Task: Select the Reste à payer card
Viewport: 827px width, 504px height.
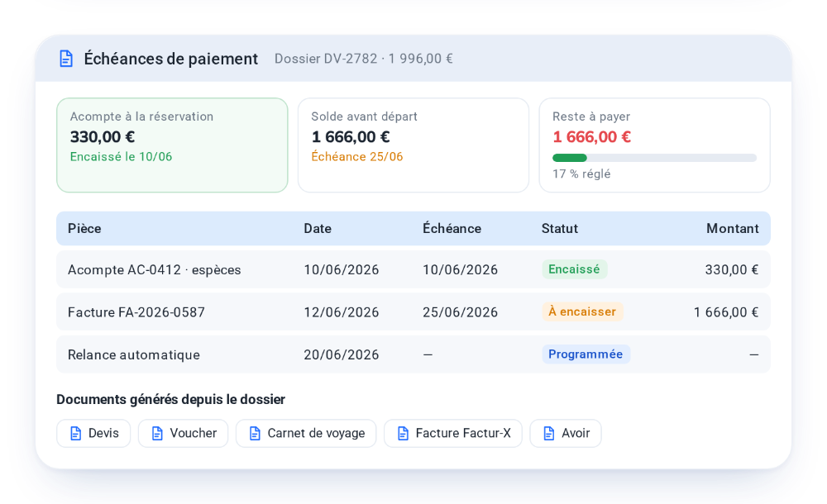Action: click(x=654, y=145)
